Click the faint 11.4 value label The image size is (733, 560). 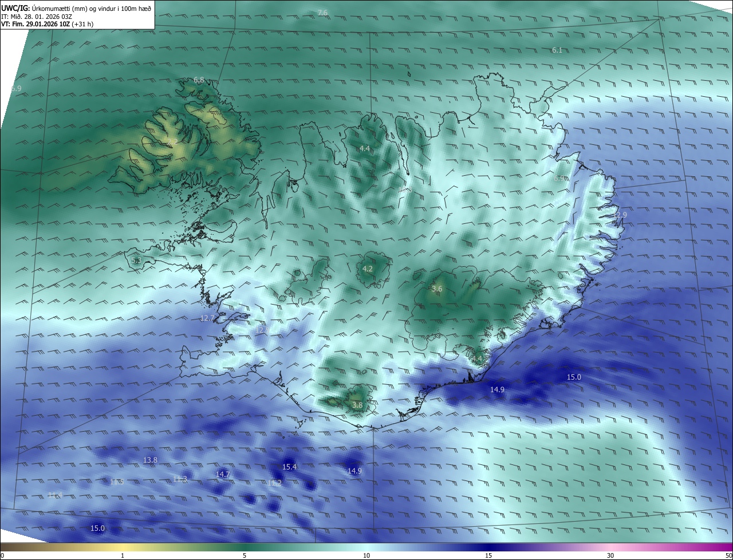(54, 495)
